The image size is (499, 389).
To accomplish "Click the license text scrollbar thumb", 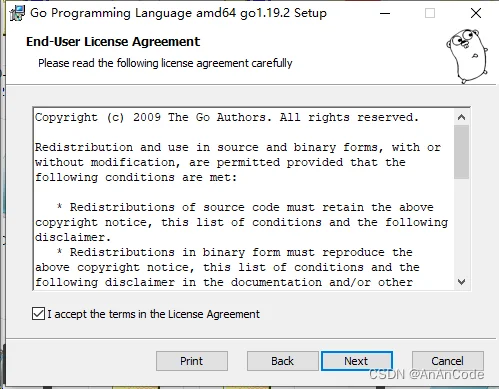I will click(x=461, y=152).
